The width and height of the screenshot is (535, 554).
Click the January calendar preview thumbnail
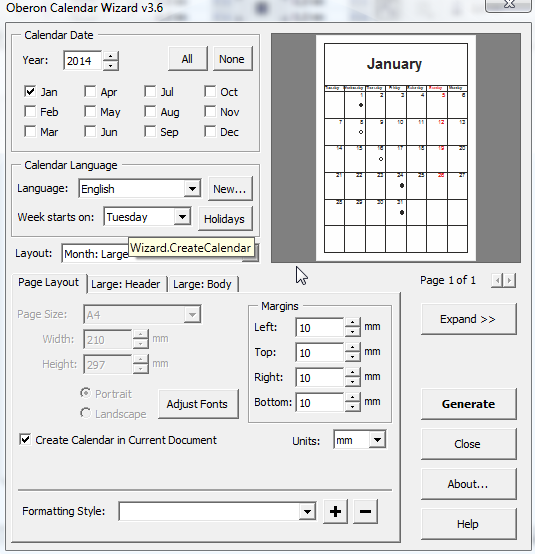coord(396,148)
